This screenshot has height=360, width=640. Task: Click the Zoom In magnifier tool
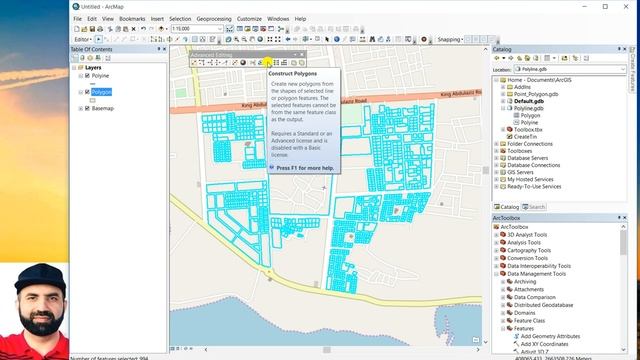(x=236, y=40)
